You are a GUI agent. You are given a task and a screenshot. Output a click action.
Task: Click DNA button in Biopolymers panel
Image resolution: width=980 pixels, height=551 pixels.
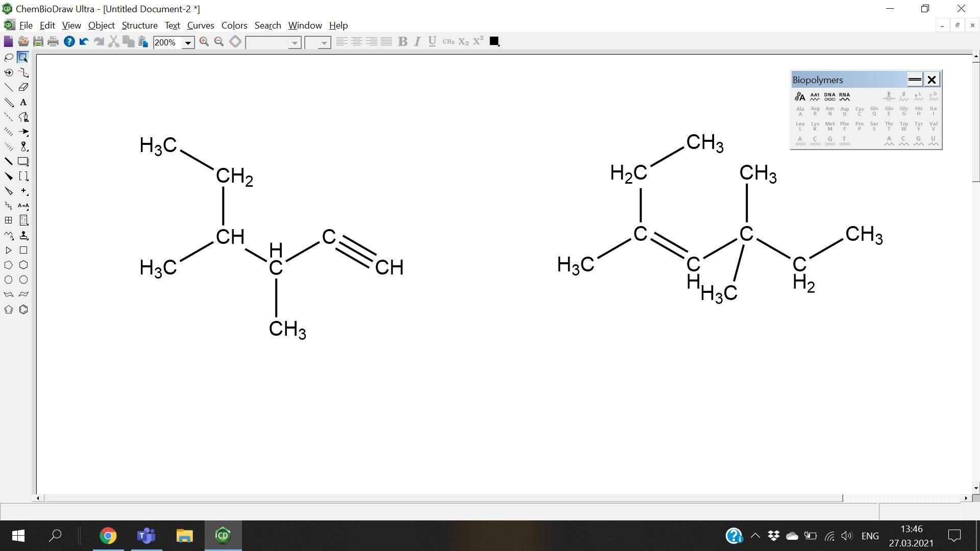[x=829, y=96]
